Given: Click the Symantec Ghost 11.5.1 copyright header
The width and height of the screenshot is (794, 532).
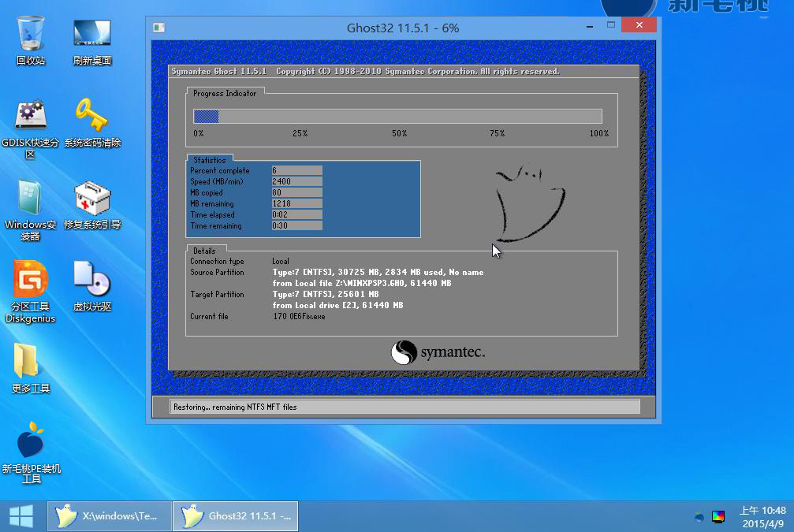Looking at the screenshot, I should pyautogui.click(x=365, y=72).
